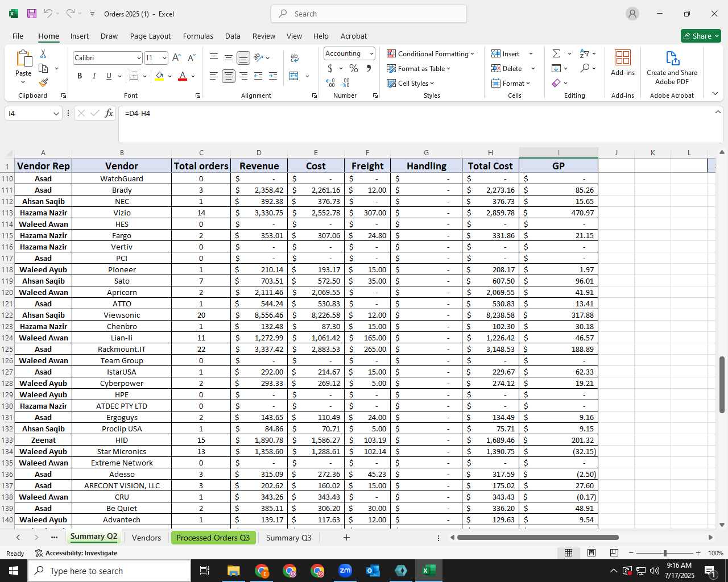This screenshot has width=728, height=582.
Task: Click the Find & Select magnifier icon
Action: coord(585,68)
